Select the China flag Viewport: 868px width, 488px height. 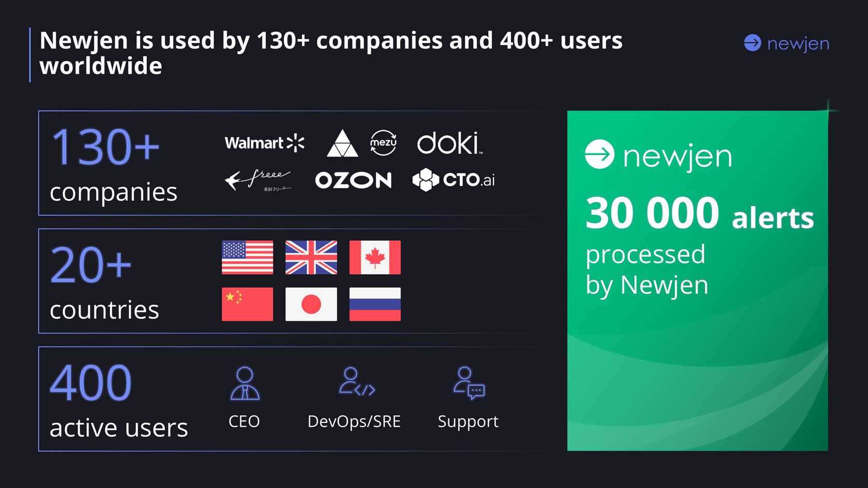click(x=247, y=304)
